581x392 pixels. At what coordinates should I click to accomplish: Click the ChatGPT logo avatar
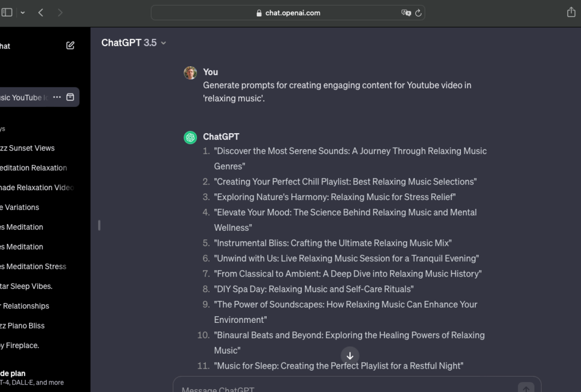pyautogui.click(x=190, y=137)
